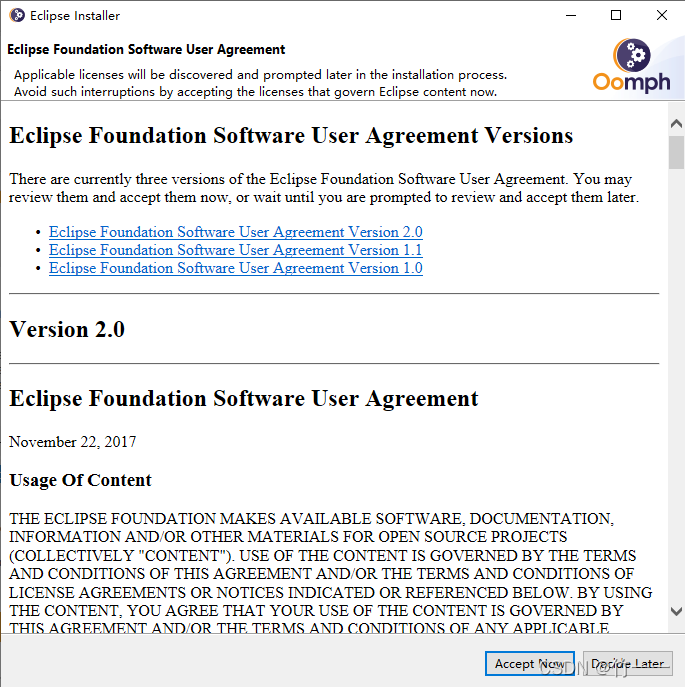Viewport: 685px width, 687px height.
Task: Click the 'Usage Of Content' heading
Action: click(x=80, y=480)
